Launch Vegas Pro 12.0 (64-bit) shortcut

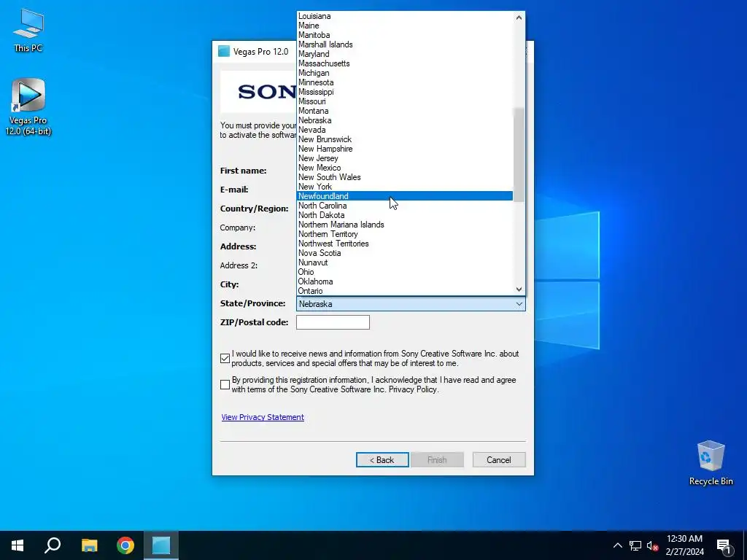click(x=28, y=106)
